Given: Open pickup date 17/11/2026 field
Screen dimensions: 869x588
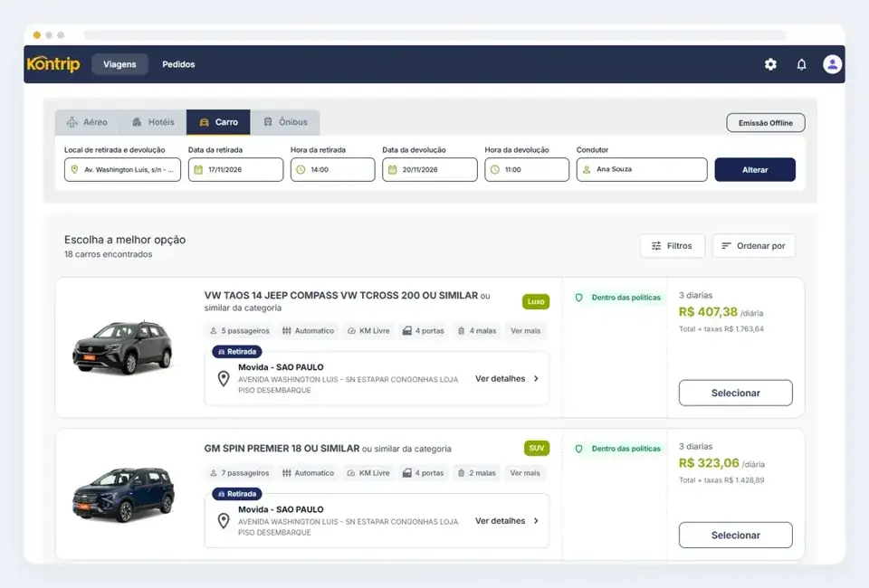Looking at the screenshot, I should 235,169.
